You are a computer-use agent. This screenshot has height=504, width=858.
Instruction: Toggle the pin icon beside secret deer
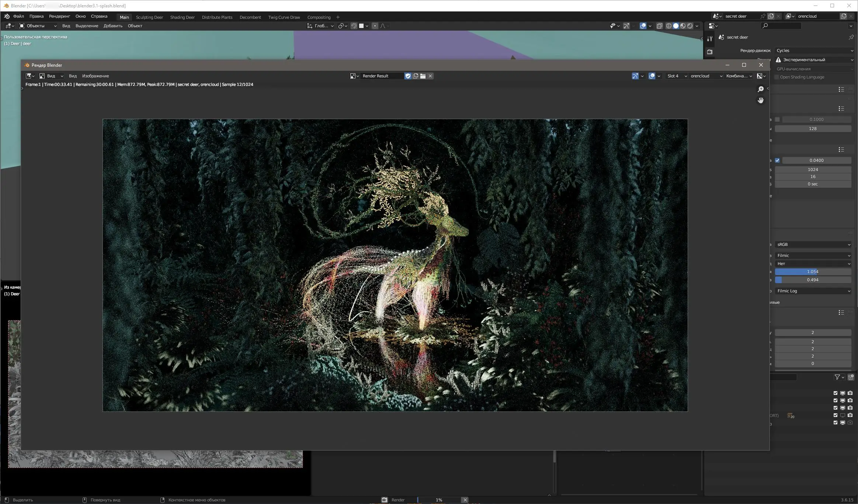(851, 37)
